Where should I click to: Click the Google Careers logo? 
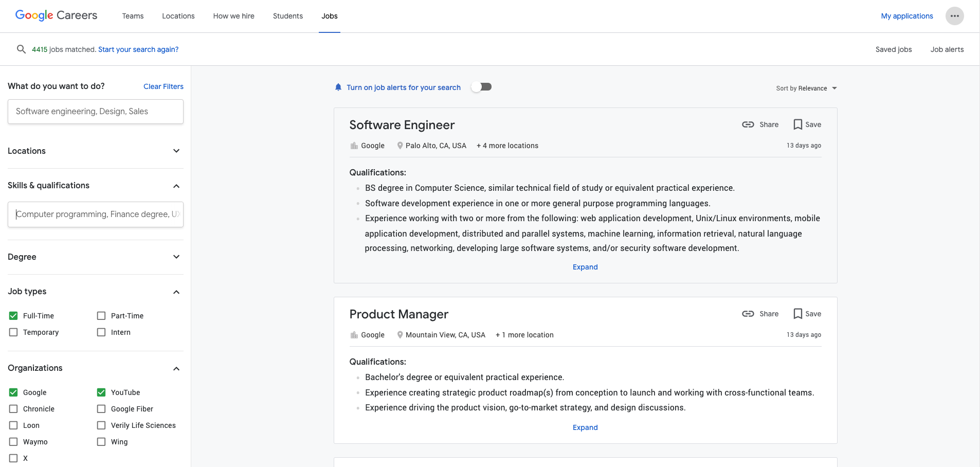point(56,15)
